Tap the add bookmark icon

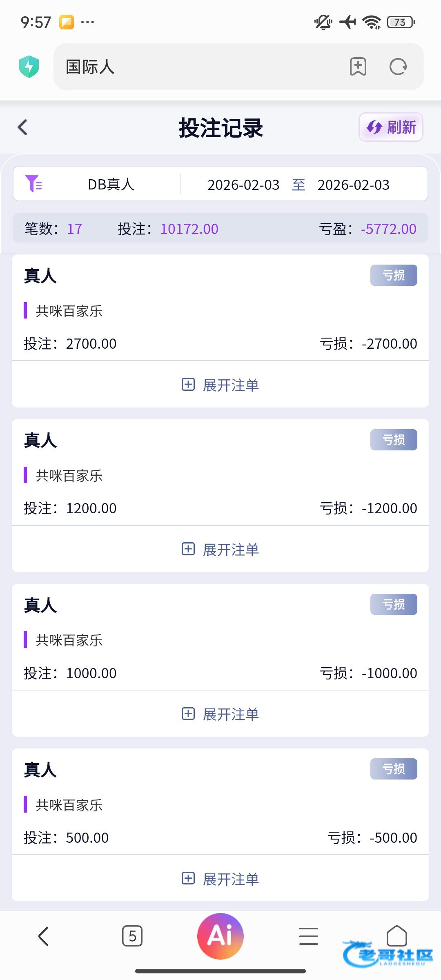(358, 67)
